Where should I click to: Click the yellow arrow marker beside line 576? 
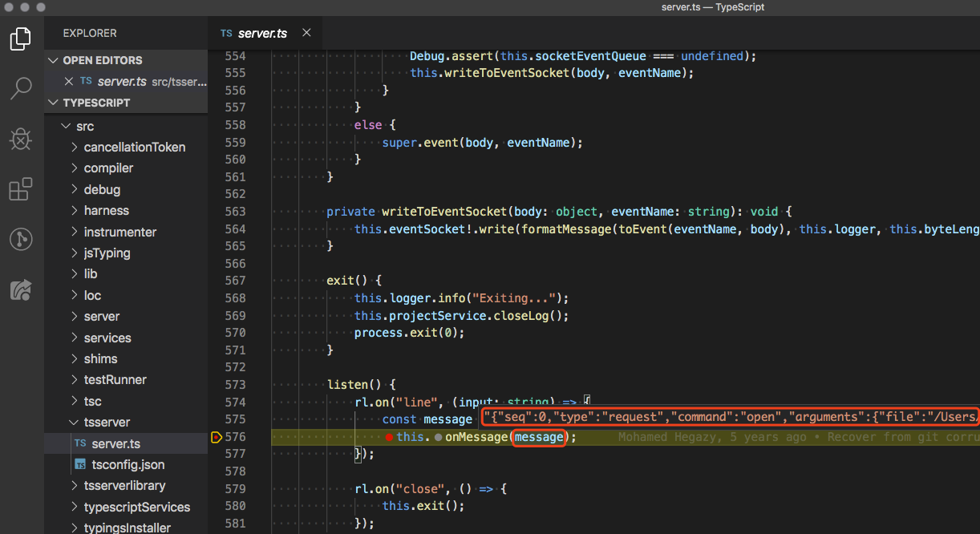tap(216, 436)
